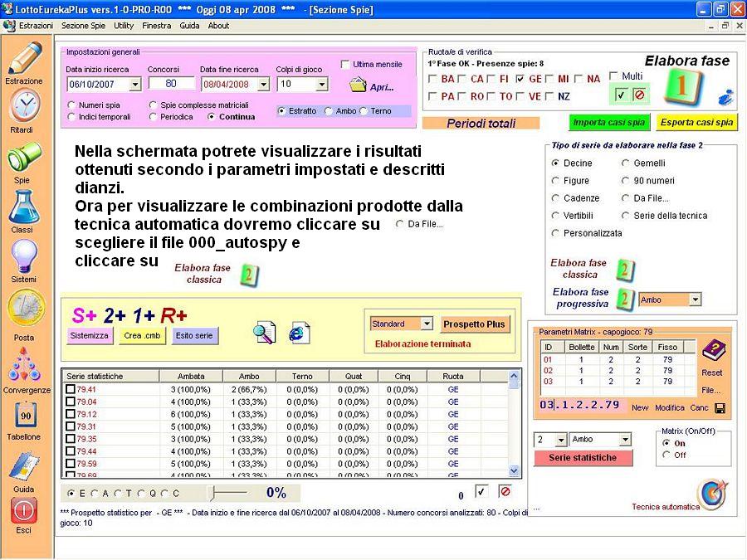Tick the checkbox for series 79.41
This screenshot has height=560, width=747.
71,389
